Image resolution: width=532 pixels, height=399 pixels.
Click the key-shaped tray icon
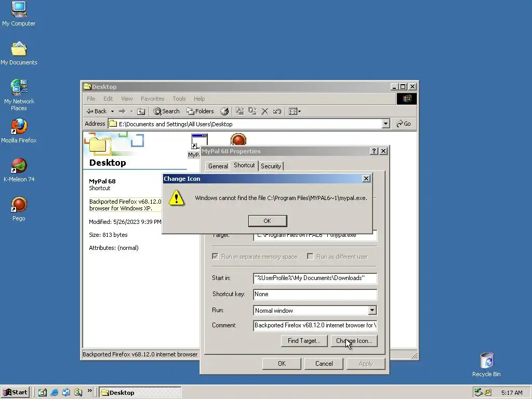[488, 392]
